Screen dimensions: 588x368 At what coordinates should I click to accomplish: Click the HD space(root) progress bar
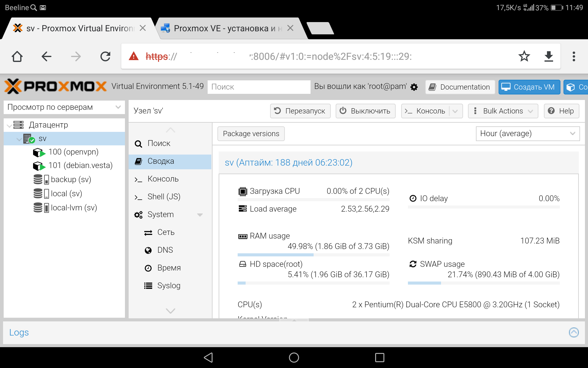313,283
